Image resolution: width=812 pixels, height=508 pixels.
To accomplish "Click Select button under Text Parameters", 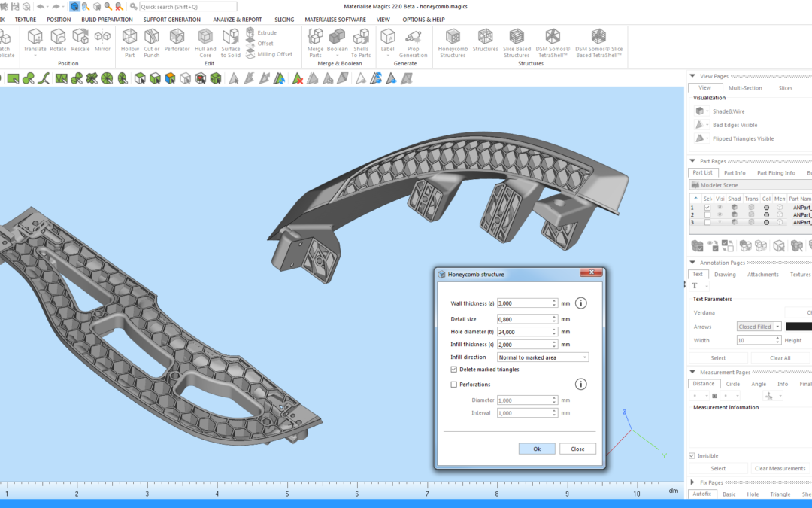I will click(x=718, y=358).
